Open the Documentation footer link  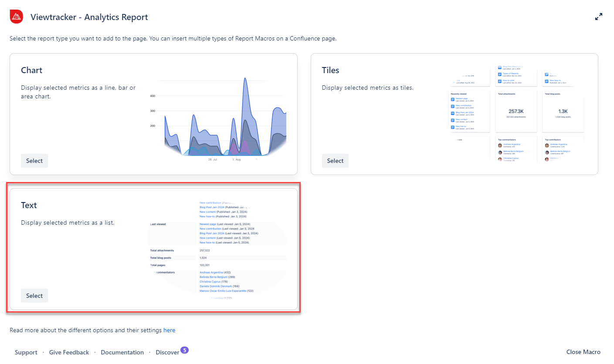pos(122,352)
